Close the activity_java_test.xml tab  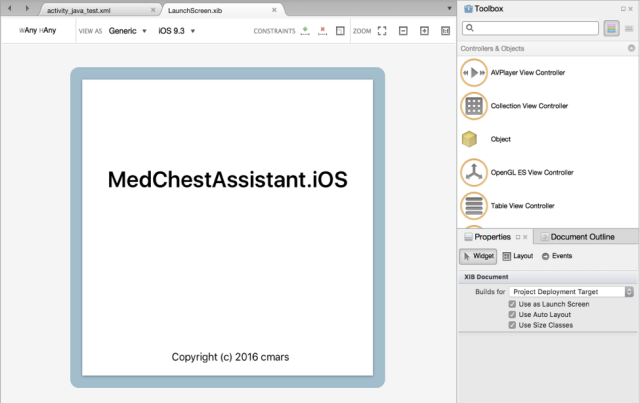[x=153, y=10]
